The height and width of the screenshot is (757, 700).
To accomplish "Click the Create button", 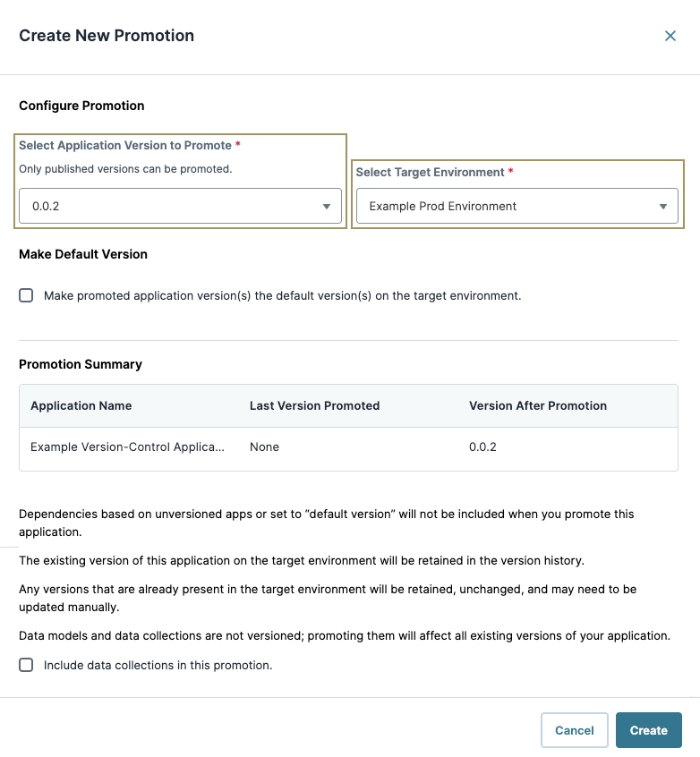I will click(648, 730).
